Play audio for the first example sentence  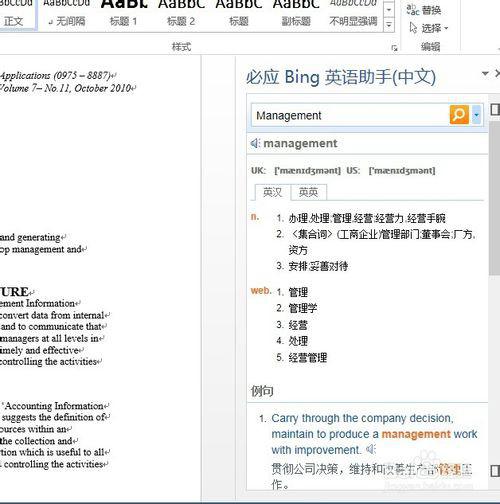371,450
